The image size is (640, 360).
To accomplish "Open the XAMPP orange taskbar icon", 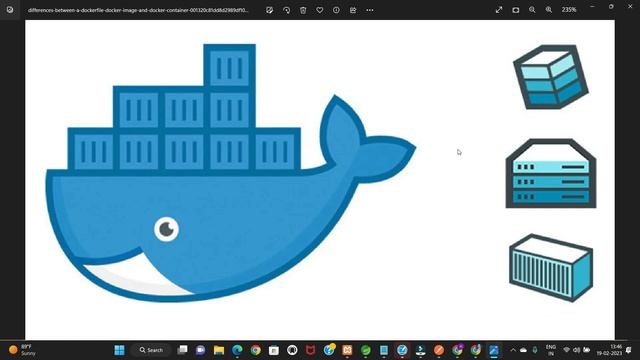I will 347,350.
